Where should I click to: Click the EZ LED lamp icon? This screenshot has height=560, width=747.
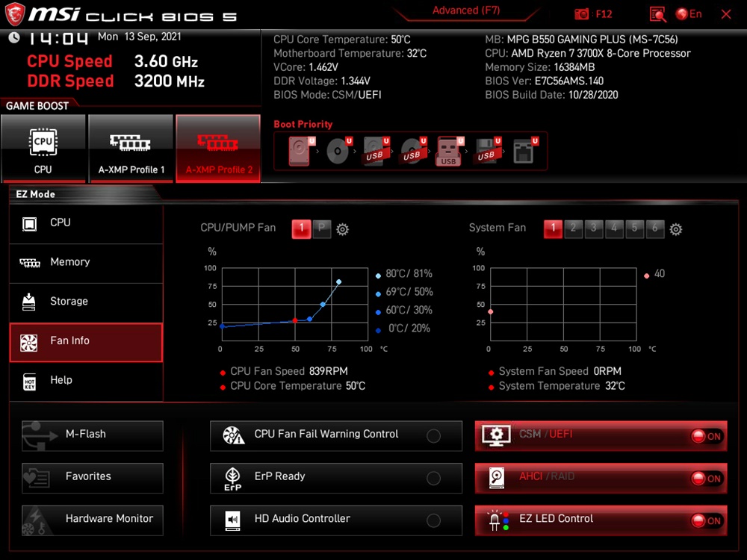498,520
